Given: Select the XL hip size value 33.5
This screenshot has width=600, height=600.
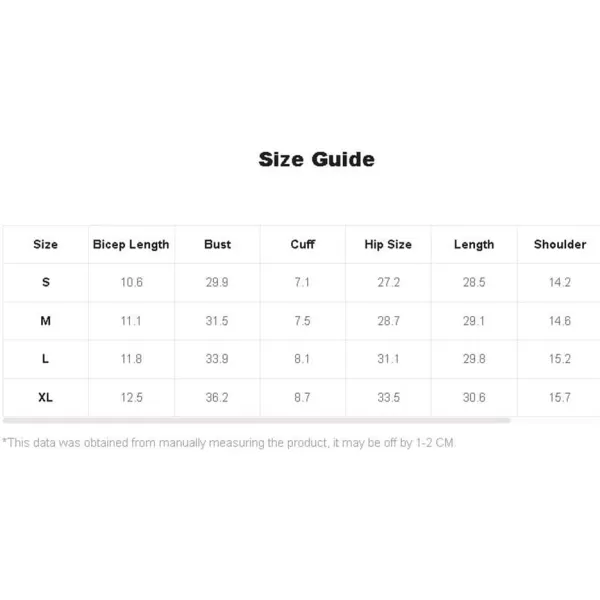Looking at the screenshot, I should (x=388, y=397).
